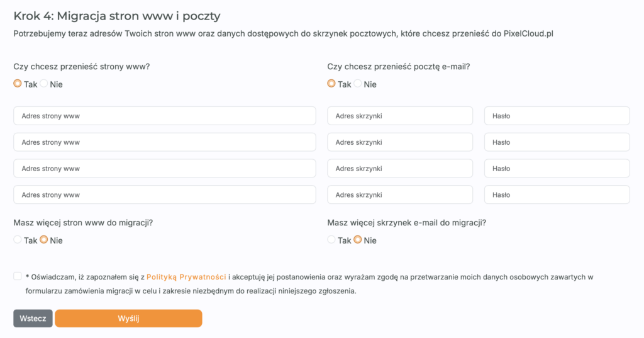Screen dimensions: 644x338
Task: Click the Wstecz button
Action: (x=33, y=318)
